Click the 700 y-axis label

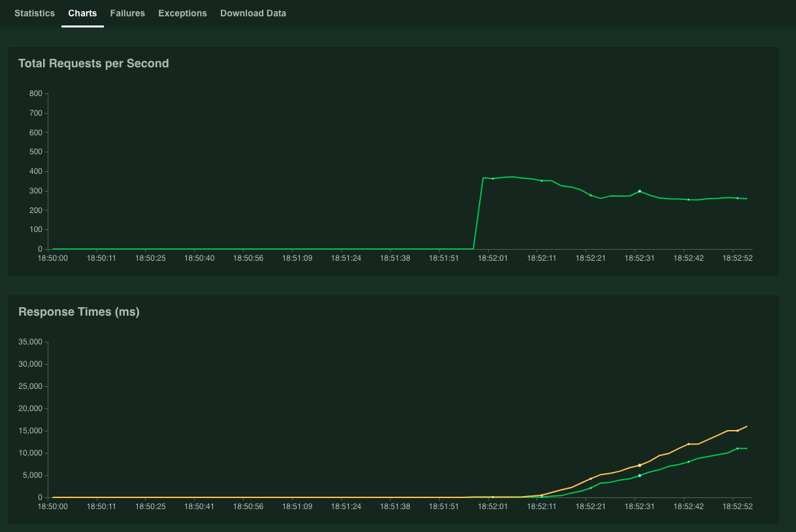pos(35,113)
